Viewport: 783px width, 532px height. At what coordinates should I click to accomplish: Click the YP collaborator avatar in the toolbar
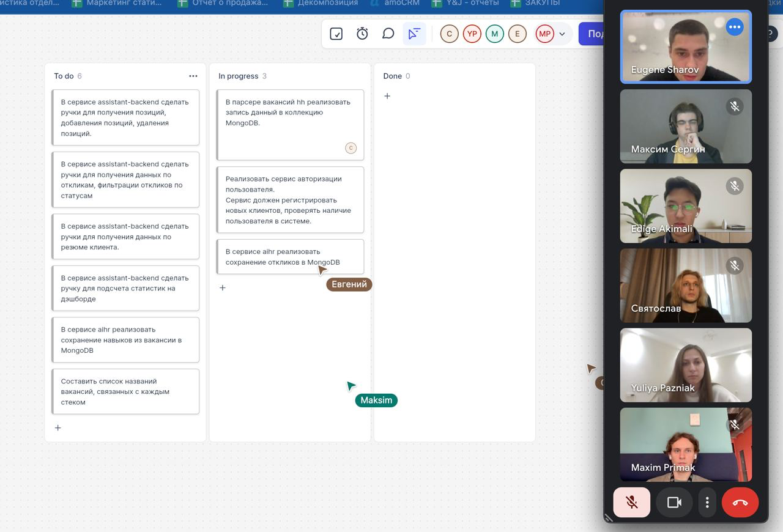click(472, 34)
